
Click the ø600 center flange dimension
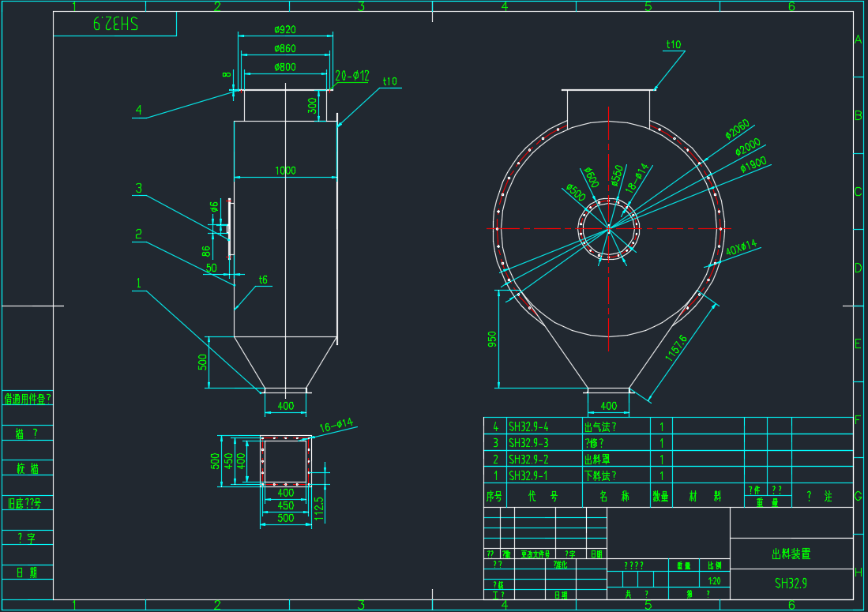point(592,177)
